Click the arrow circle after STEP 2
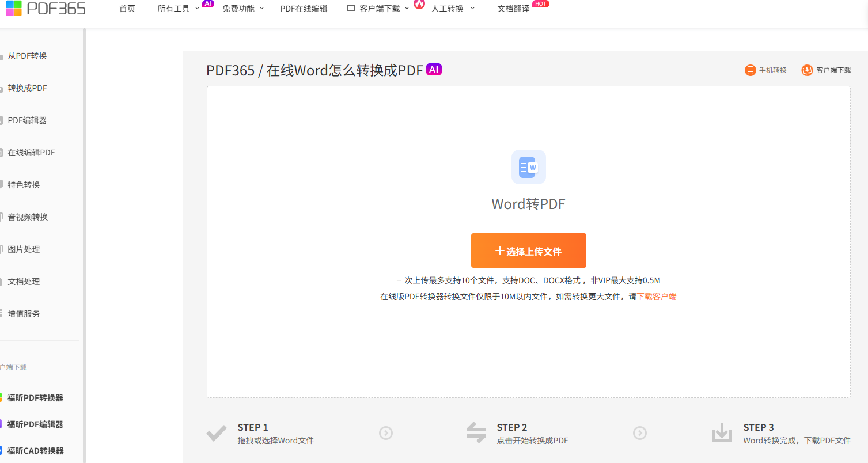Viewport: 868px width, 463px height. point(639,433)
